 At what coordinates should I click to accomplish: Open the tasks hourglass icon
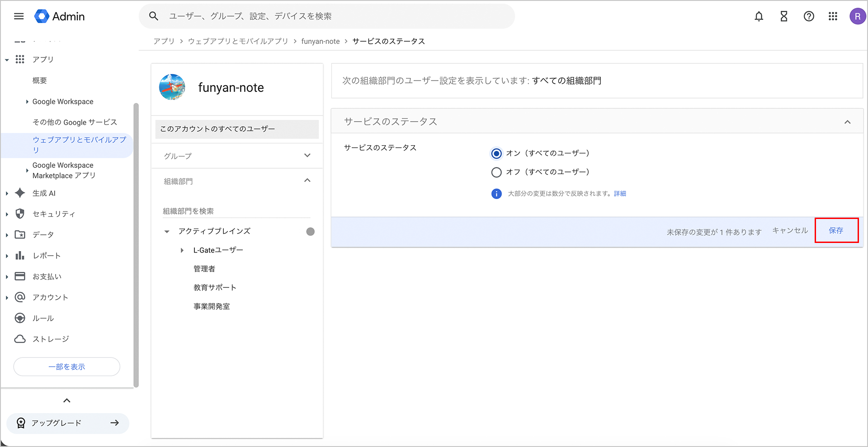point(784,16)
